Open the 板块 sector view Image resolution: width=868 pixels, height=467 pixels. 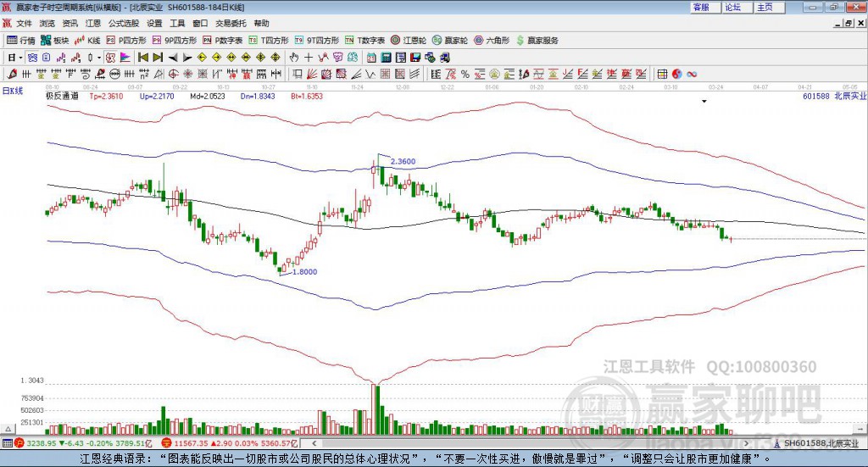55,41
